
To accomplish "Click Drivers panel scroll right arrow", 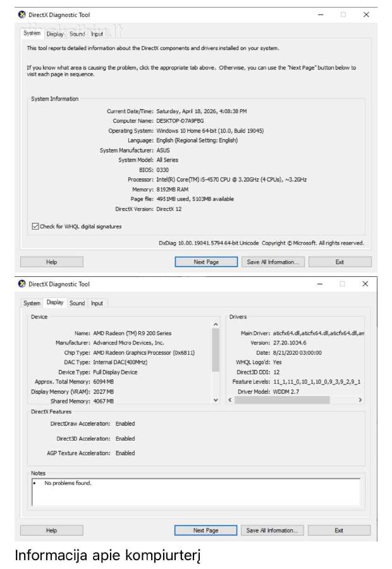I will tap(360, 400).
